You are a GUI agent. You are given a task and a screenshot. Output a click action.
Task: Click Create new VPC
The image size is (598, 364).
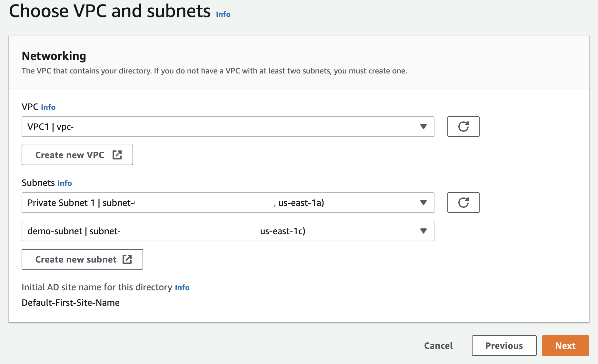pos(77,155)
